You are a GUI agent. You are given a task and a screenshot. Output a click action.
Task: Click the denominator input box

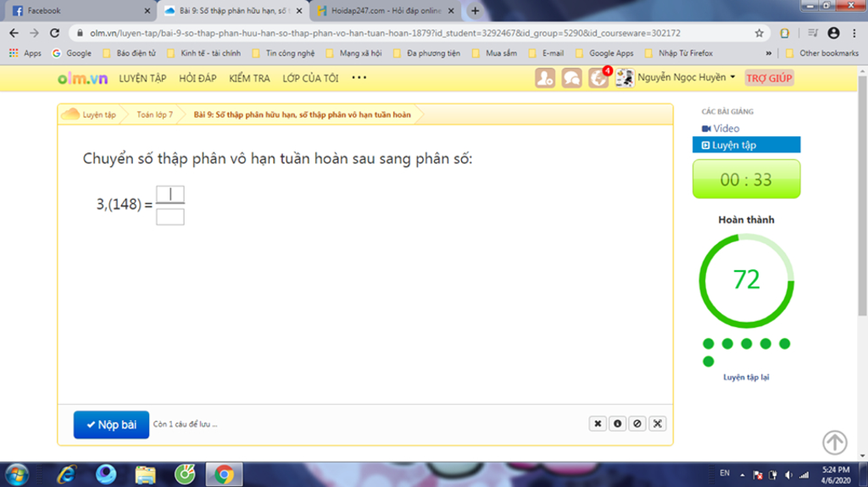[170, 216]
